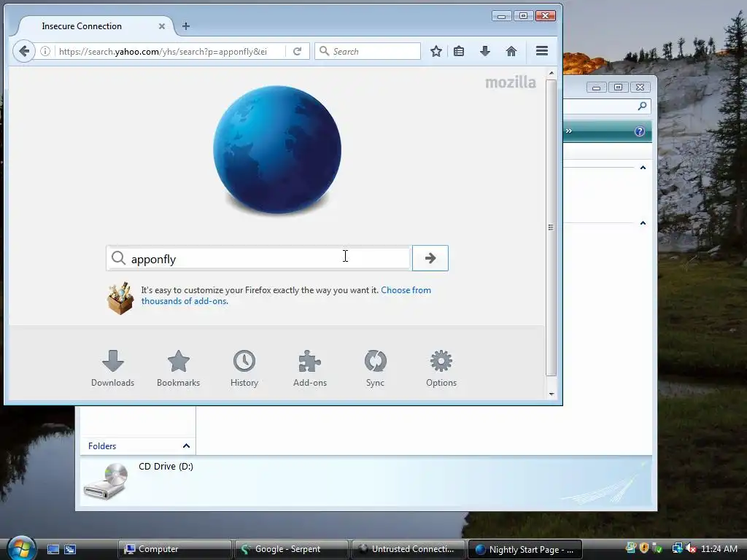This screenshot has height=560, width=747.
Task: Switch to Untrusted Connection taskbar button
Action: (409, 549)
